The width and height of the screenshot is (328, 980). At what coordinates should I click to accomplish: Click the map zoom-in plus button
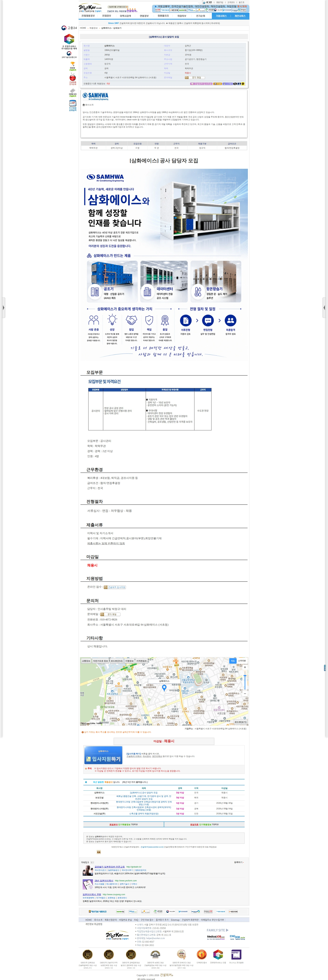[245, 667]
